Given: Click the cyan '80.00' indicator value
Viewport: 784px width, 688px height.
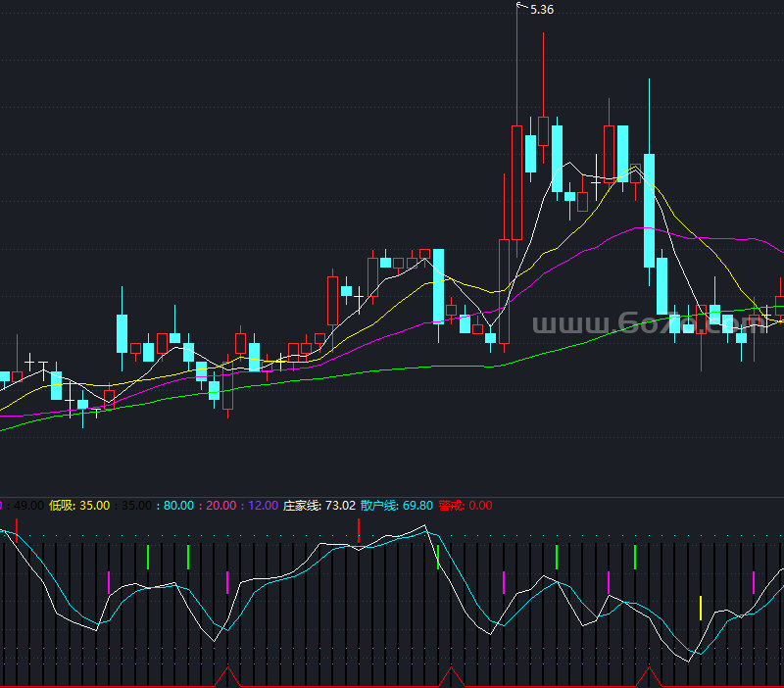Looking at the screenshot, I should (178, 506).
